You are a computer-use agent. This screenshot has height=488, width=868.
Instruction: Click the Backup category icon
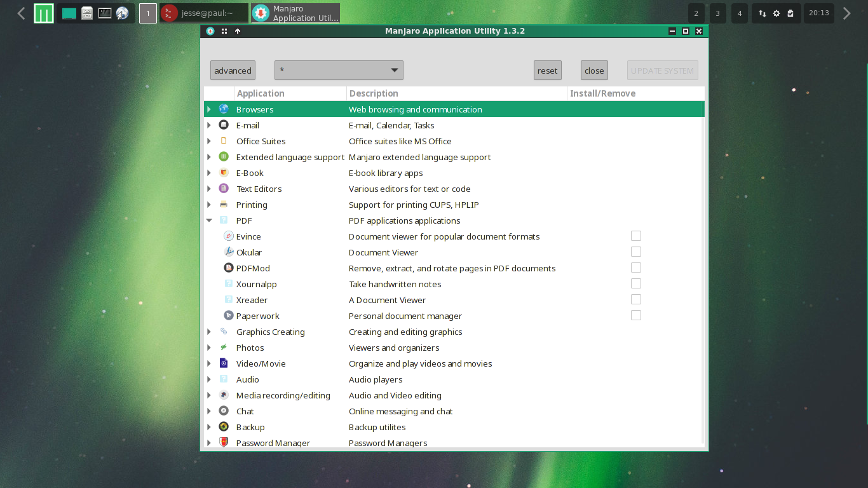point(224,427)
